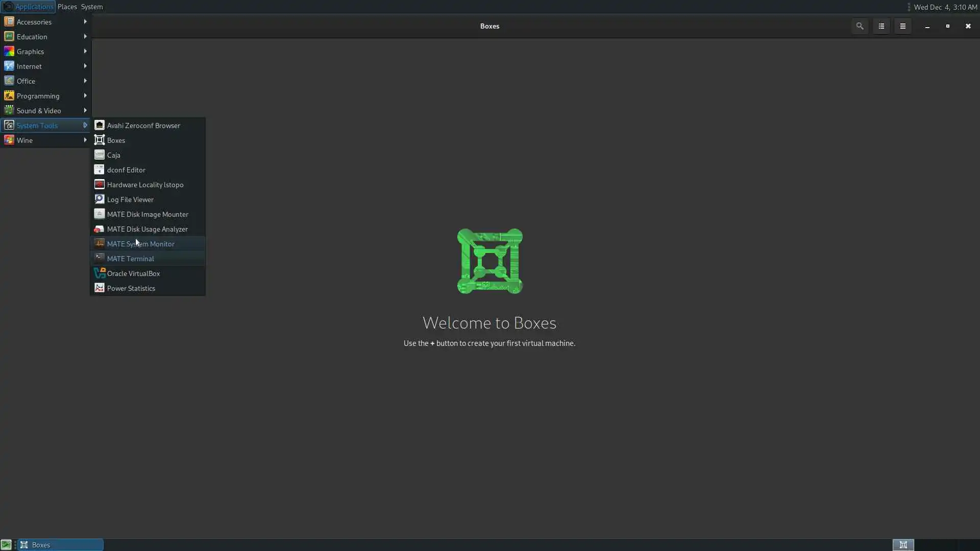Open the Boxes hamburger menu
The width and height of the screenshot is (980, 551).
[902, 26]
